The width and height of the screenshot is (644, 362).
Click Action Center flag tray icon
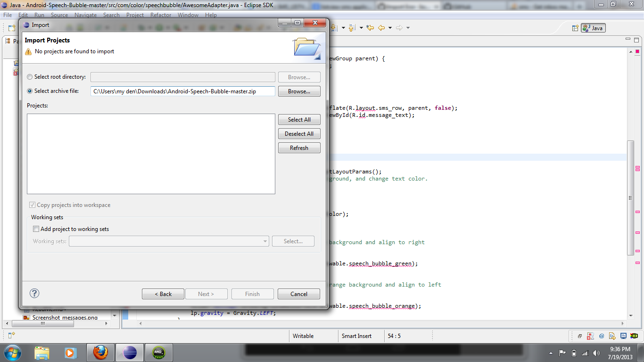point(562,353)
